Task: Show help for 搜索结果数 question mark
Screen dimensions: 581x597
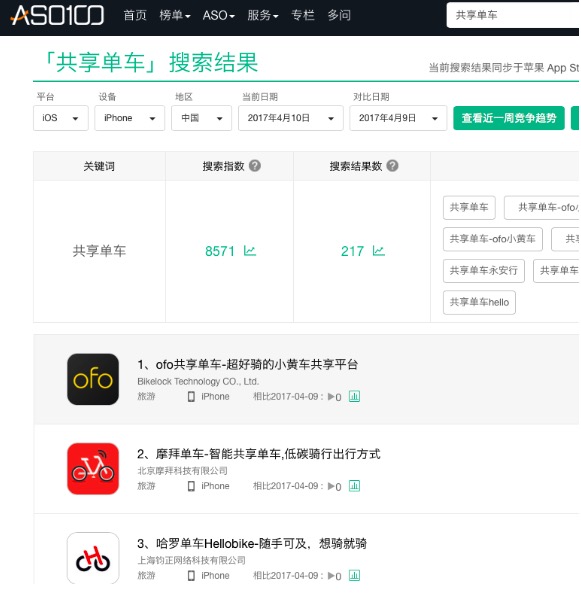Action: [x=392, y=166]
